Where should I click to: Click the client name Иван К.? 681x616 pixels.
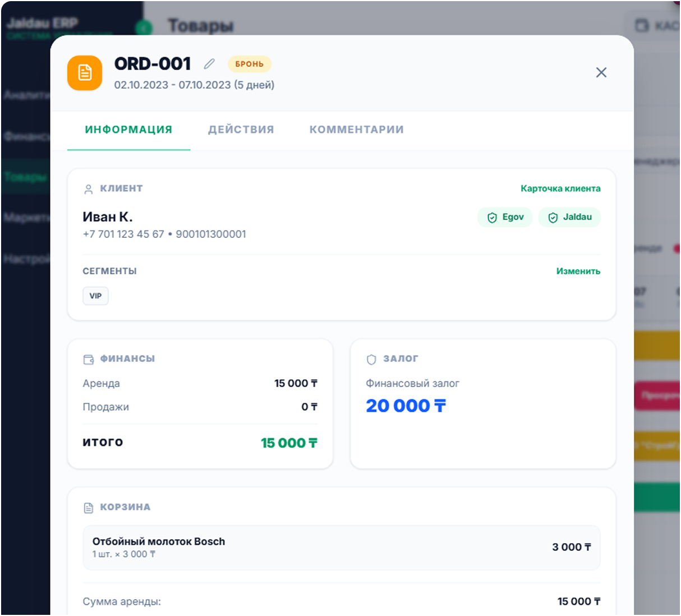(x=108, y=217)
